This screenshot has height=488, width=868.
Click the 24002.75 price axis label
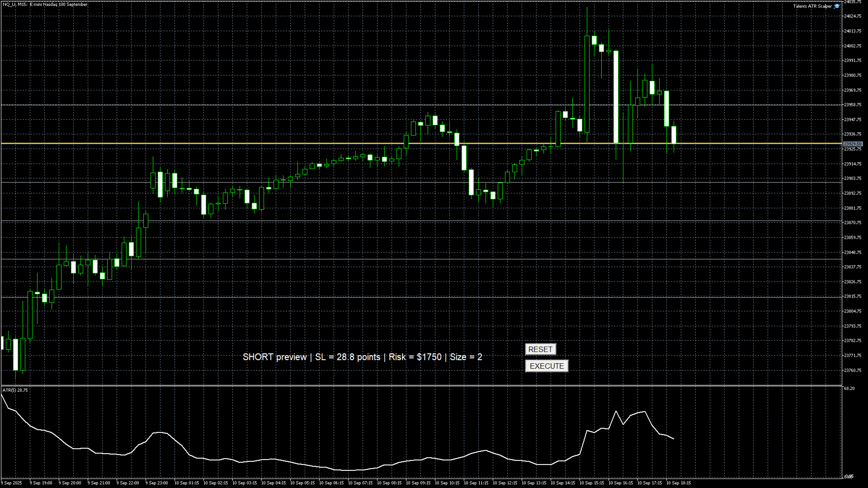[x=853, y=46]
